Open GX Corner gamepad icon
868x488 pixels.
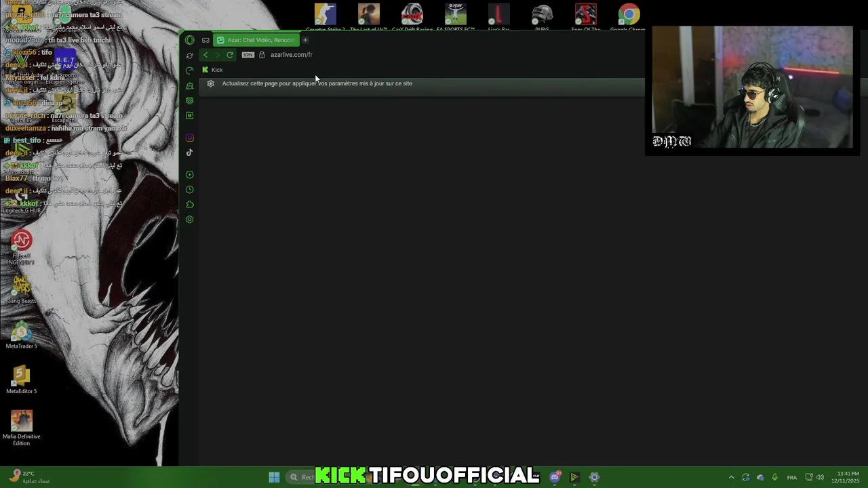point(205,40)
